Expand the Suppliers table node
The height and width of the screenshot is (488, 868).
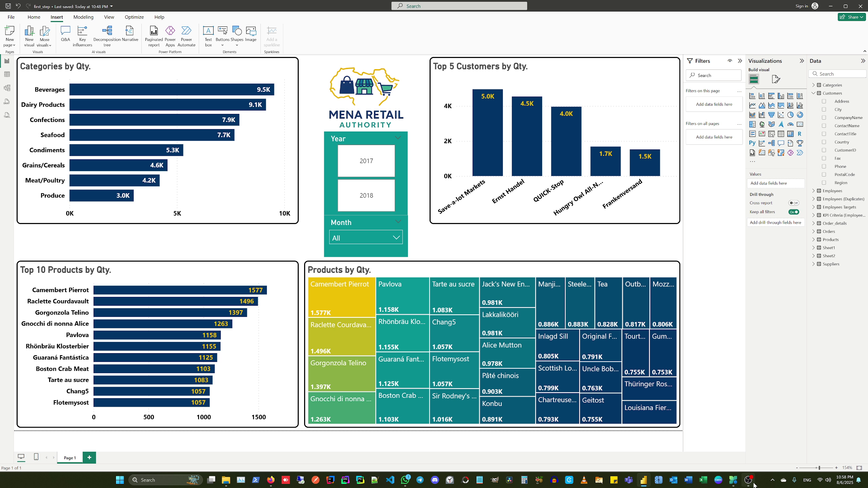813,264
